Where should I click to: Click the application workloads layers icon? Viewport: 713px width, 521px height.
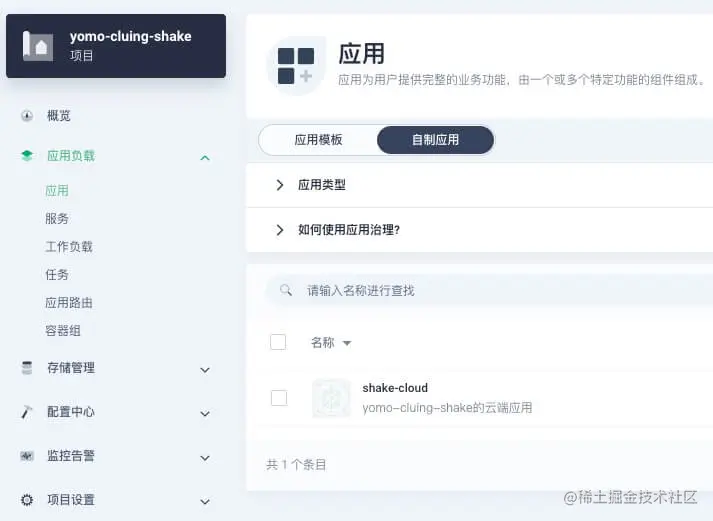pyautogui.click(x=27, y=156)
